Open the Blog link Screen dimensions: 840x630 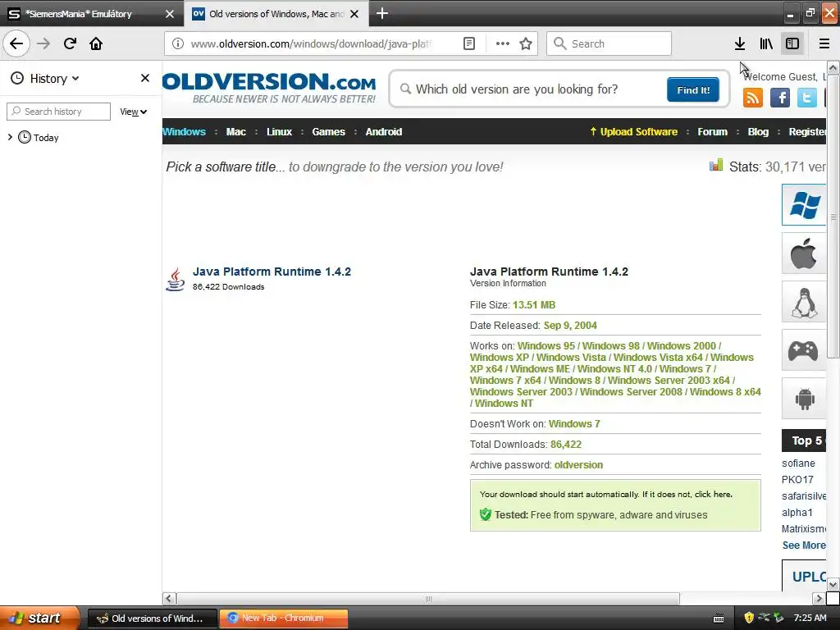pos(758,132)
